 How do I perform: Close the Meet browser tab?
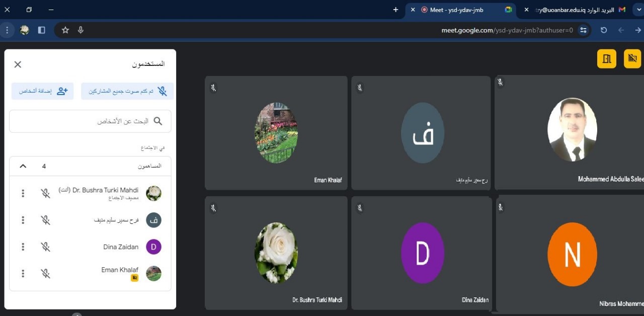(x=413, y=10)
